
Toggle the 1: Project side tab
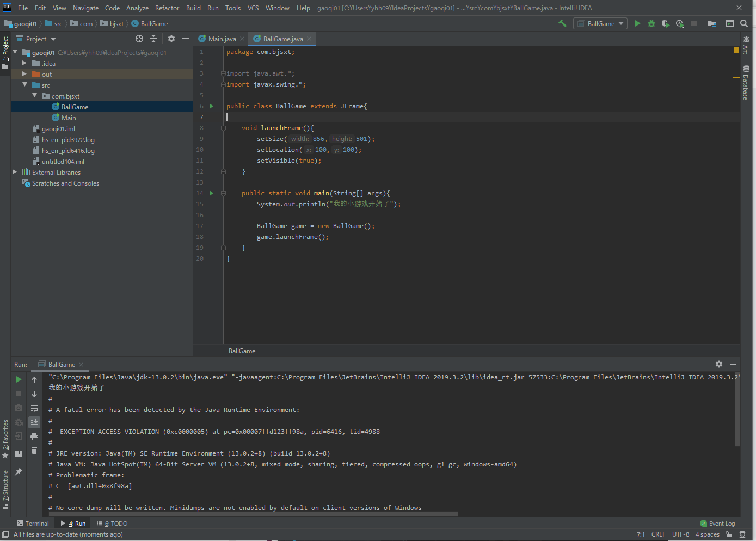point(5,53)
